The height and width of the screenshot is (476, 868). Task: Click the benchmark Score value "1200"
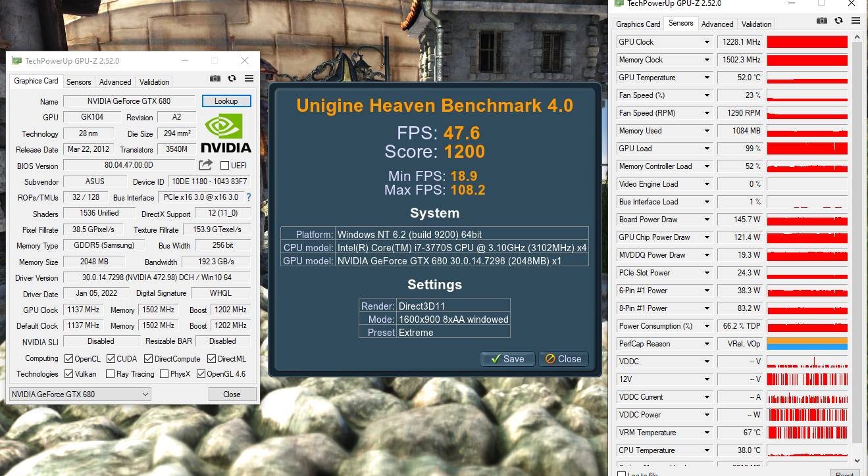465,152
